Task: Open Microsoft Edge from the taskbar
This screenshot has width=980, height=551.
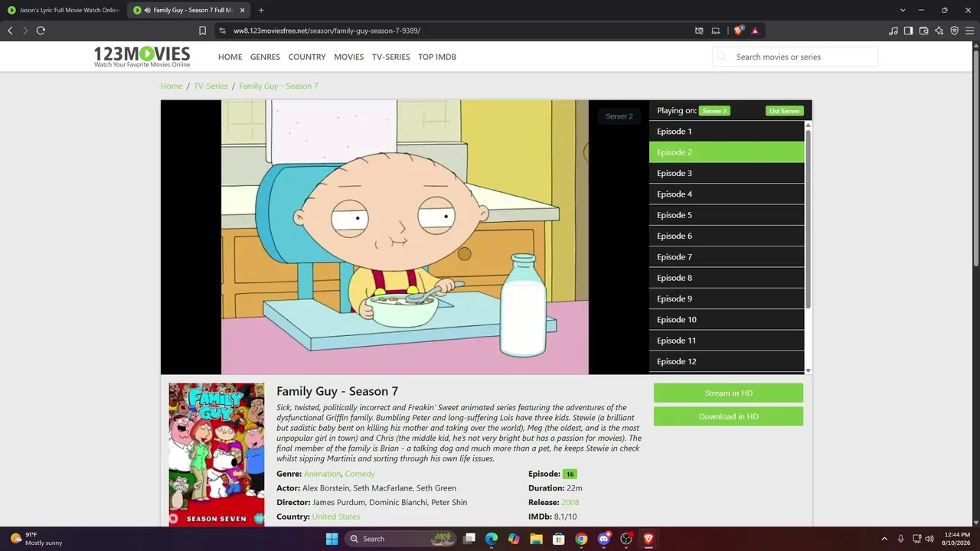Action: pyautogui.click(x=492, y=539)
